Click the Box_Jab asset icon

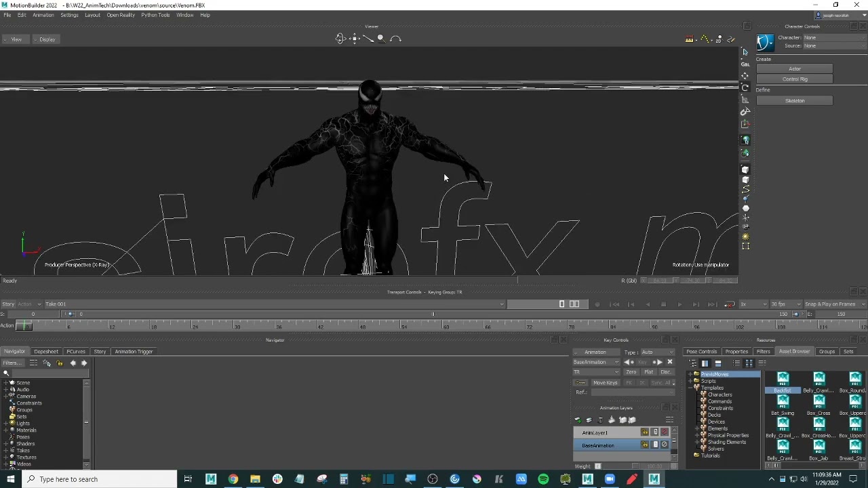pos(819,447)
